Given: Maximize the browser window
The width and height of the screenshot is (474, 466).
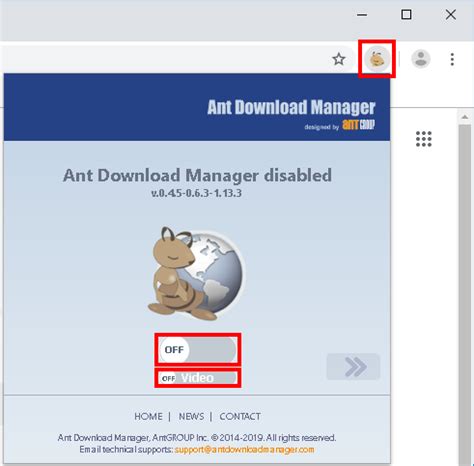Looking at the screenshot, I should coord(406,15).
